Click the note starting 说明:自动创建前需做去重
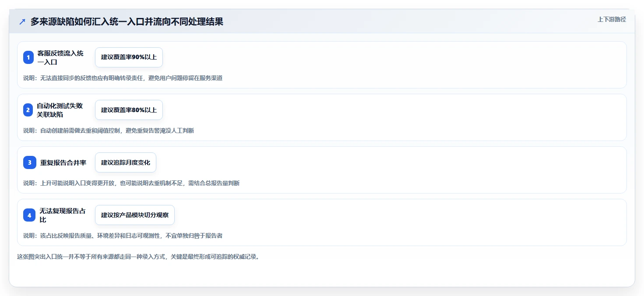Viewport: 644px width, 296px height. tap(109, 130)
